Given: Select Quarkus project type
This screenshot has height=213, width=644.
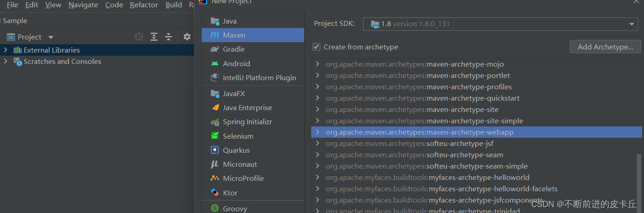Looking at the screenshot, I should (253, 150).
